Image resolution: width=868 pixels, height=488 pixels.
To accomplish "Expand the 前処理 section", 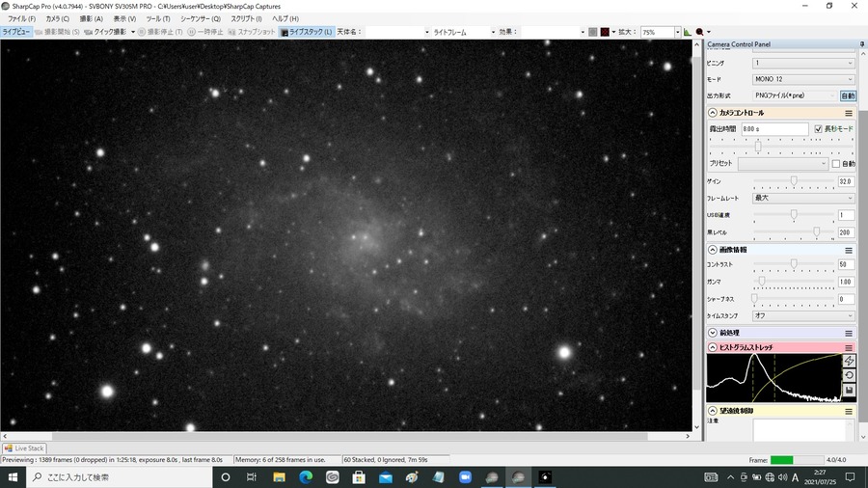I will [x=713, y=333].
